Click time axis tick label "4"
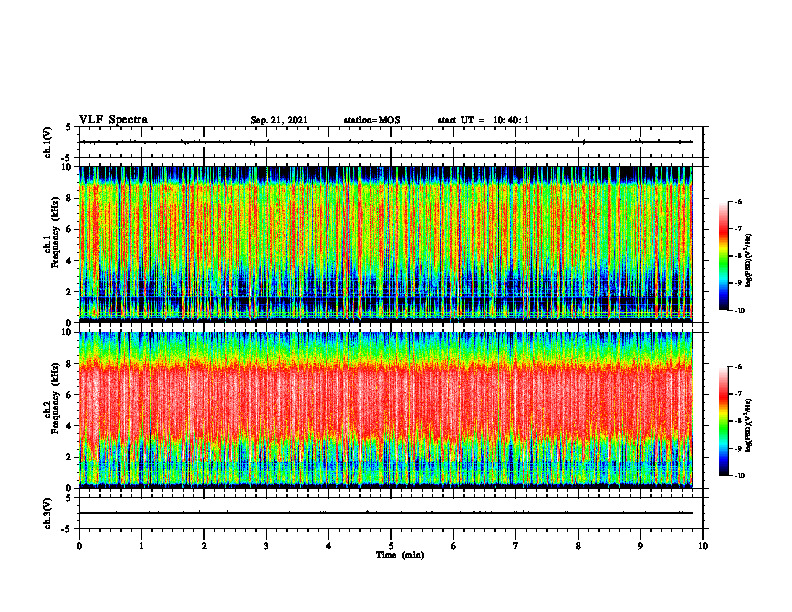Screen dimensions: 792x612 [328, 546]
